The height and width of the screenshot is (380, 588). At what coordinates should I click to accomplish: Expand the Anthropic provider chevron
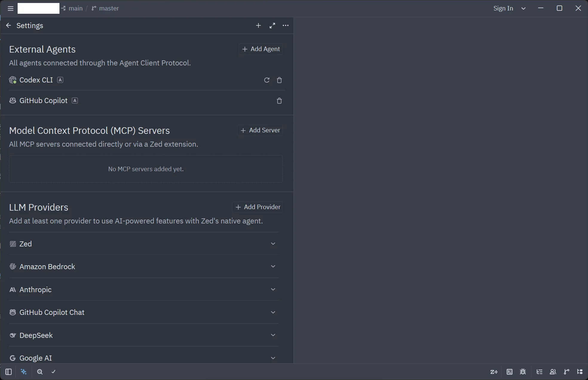click(x=273, y=289)
